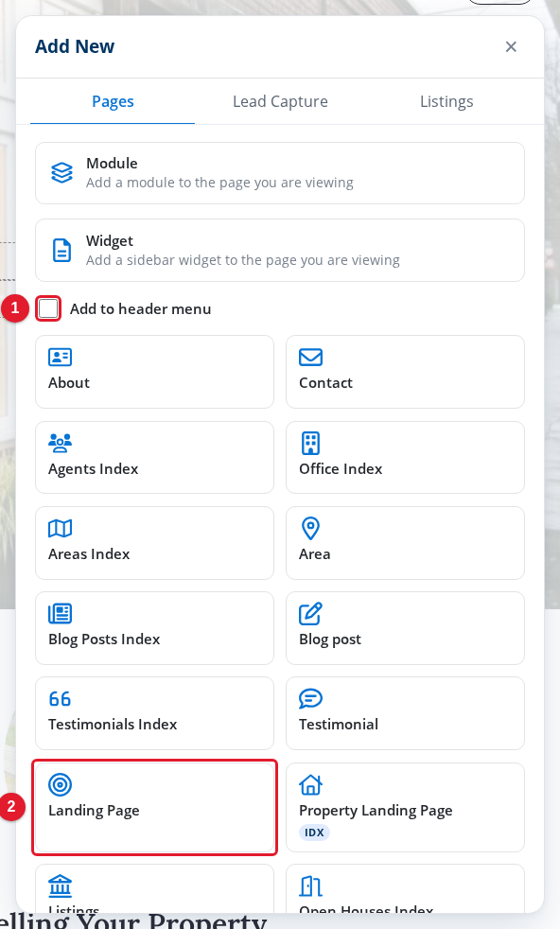The height and width of the screenshot is (929, 560).
Task: Click the Landing Page target icon
Action: coord(60,784)
